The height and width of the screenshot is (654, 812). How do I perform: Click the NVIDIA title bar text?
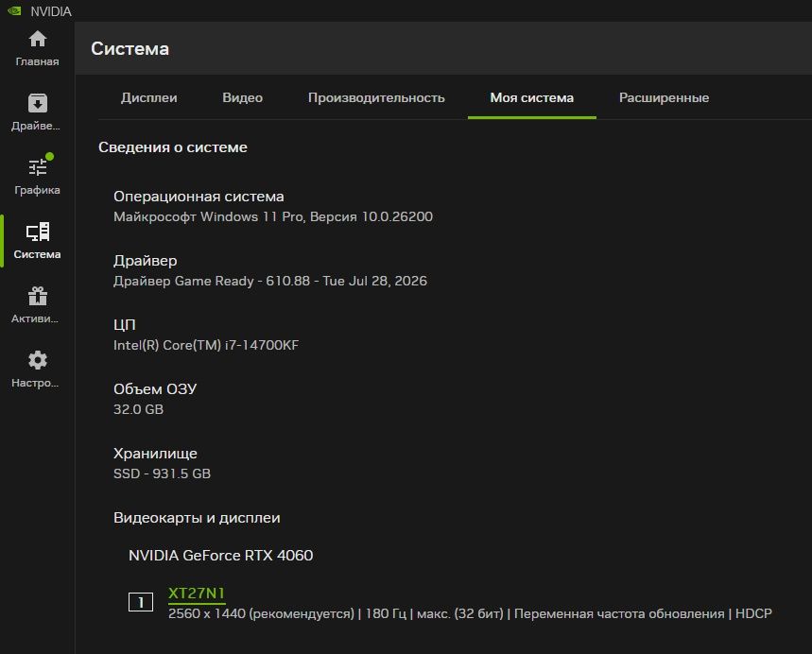pyautogui.click(x=51, y=11)
